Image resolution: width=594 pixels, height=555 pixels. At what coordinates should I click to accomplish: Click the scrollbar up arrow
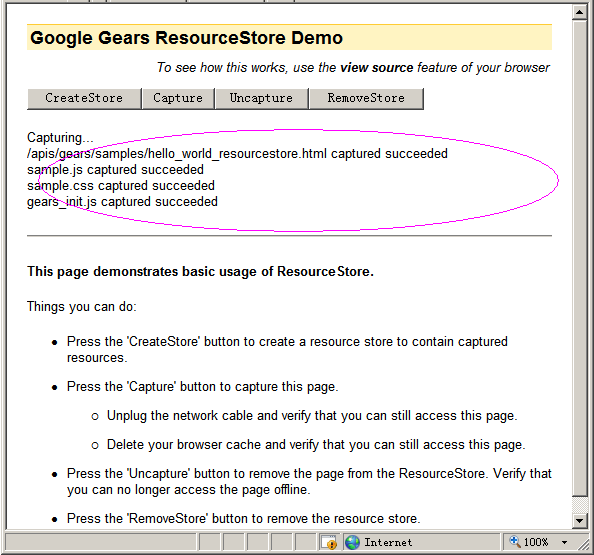pos(579,12)
